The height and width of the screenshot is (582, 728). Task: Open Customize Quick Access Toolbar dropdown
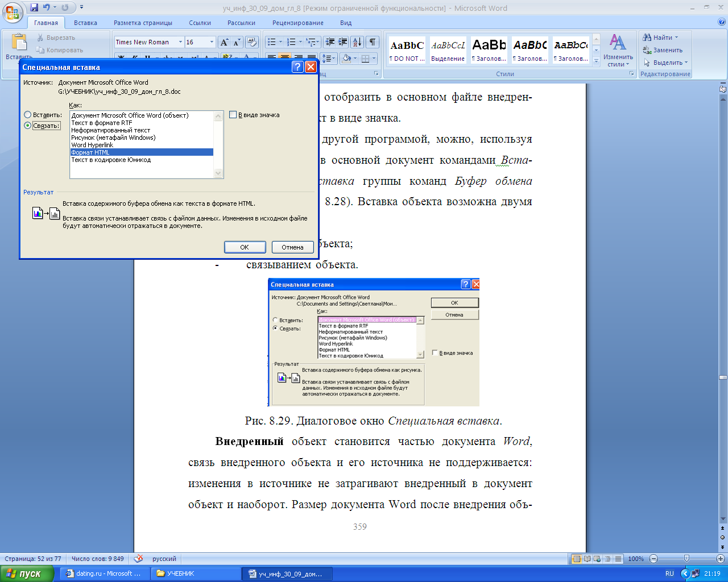tap(81, 7)
